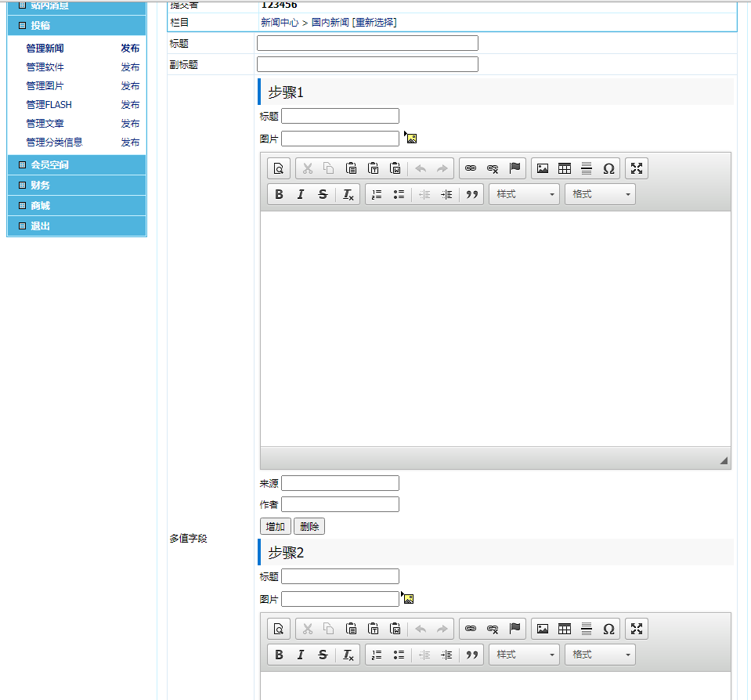Open the 财务 sidebar menu
Viewport: 751px width, 700px height.
tap(41, 186)
